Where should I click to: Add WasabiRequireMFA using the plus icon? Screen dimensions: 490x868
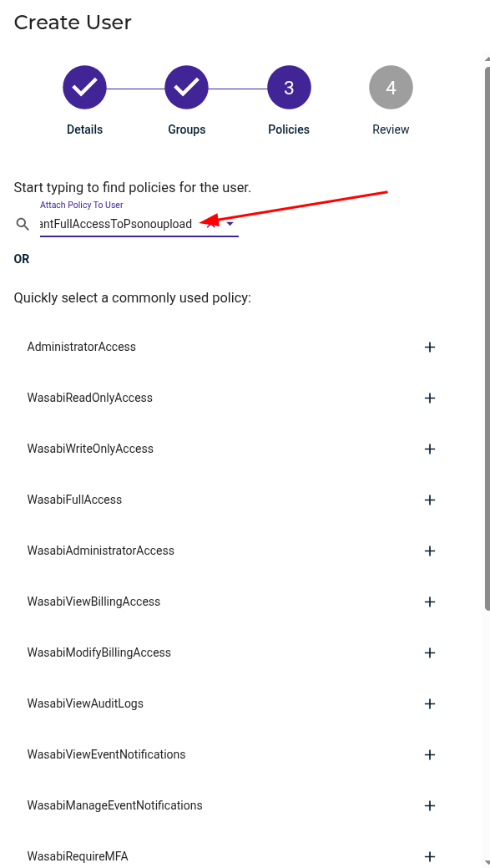coord(430,856)
